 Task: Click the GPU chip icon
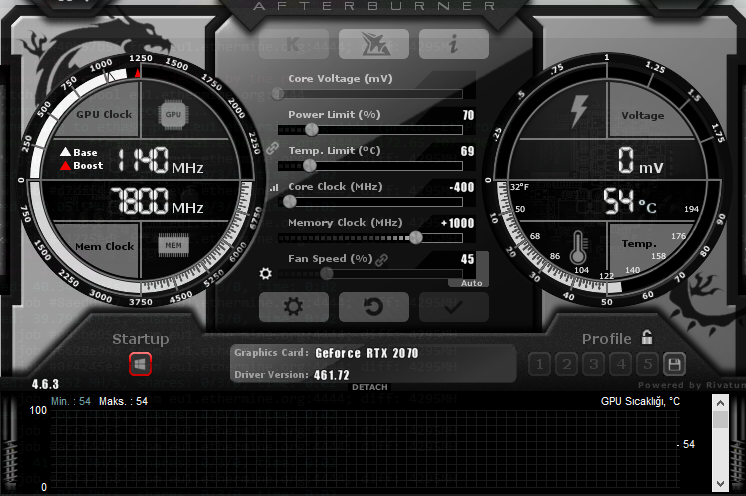[173, 115]
